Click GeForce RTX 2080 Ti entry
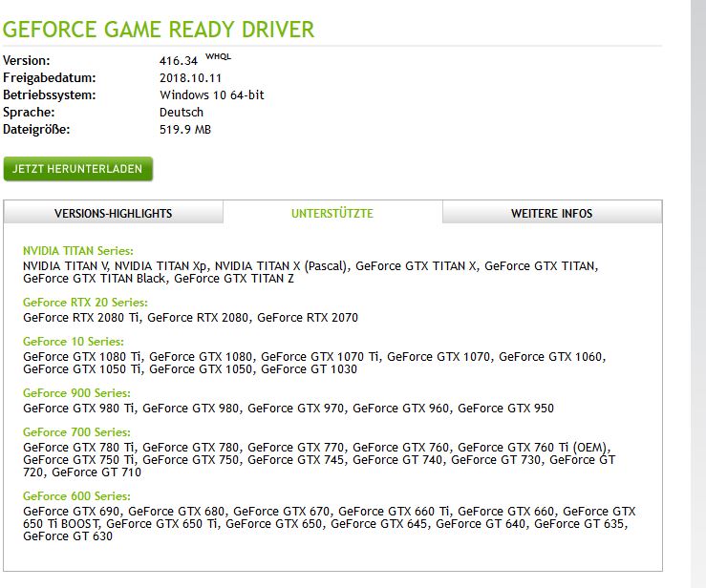 pyautogui.click(x=81, y=317)
